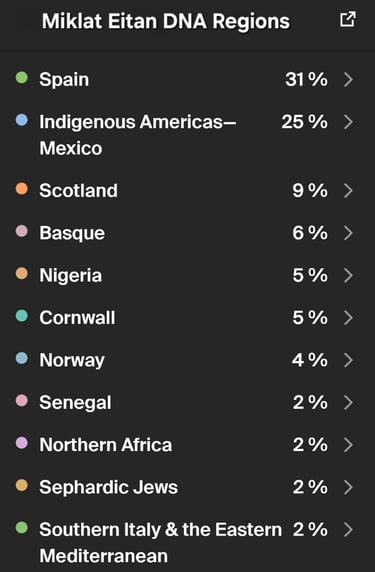Expand Indigenous Americas–Mexico chevron

coord(348,122)
